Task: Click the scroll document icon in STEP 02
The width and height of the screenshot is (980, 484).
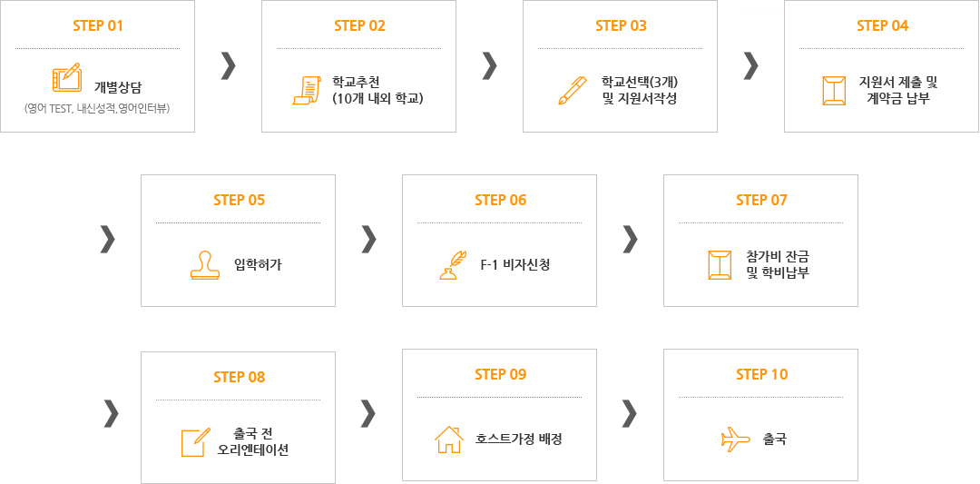Action: 307,90
